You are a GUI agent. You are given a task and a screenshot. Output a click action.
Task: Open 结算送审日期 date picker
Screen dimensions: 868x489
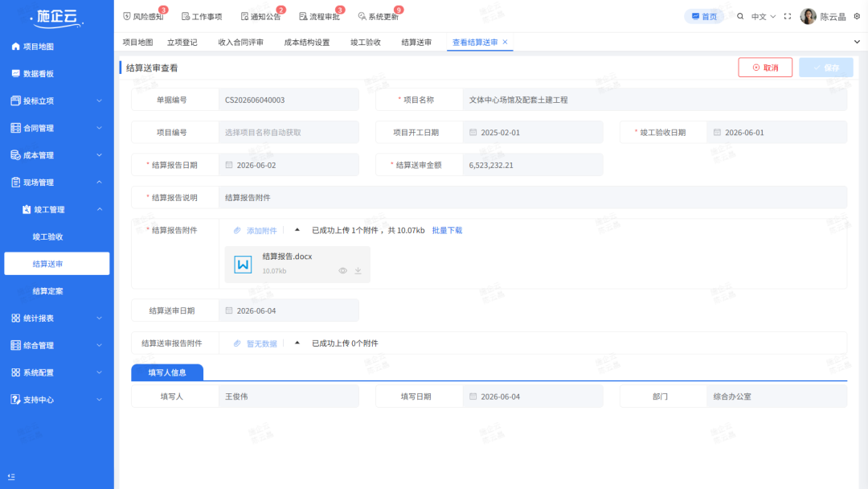289,310
